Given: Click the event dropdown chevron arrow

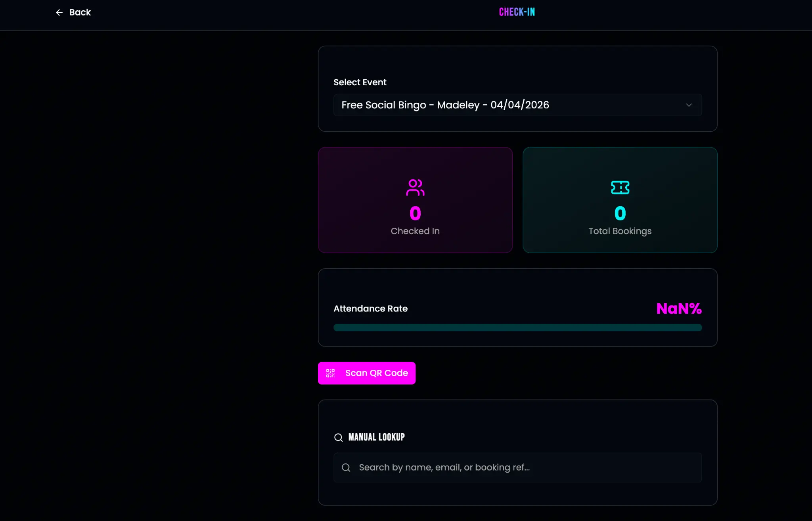Looking at the screenshot, I should coord(689,105).
